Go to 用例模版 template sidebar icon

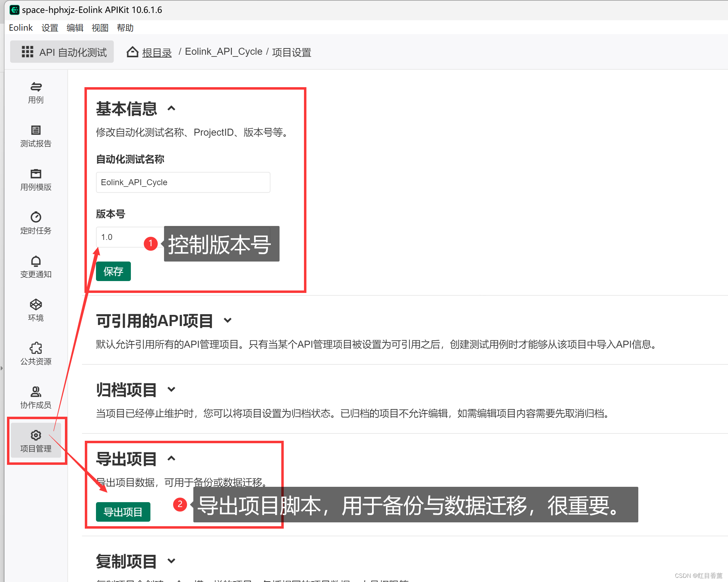pos(36,174)
